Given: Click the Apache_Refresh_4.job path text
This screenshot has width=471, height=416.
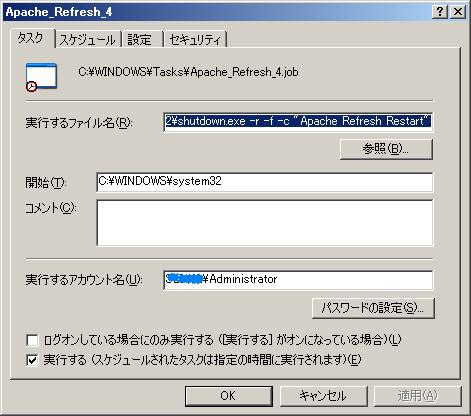Looking at the screenshot, I should (x=188, y=72).
